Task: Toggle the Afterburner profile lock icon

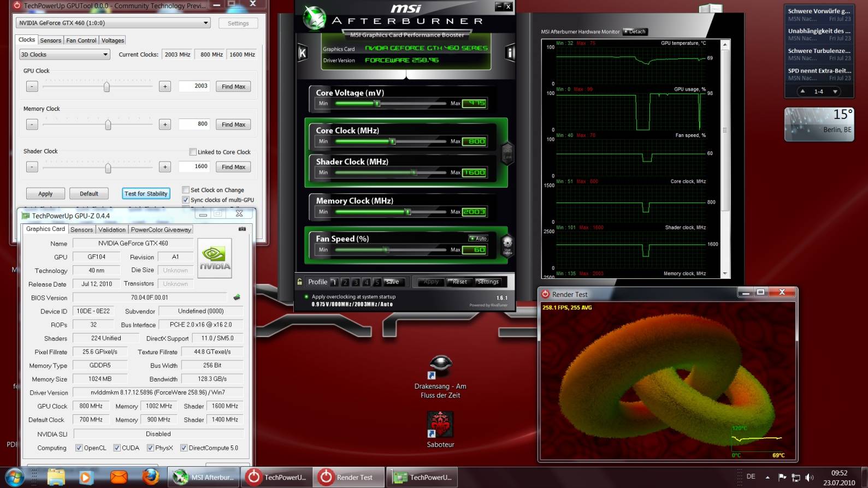Action: tap(299, 282)
